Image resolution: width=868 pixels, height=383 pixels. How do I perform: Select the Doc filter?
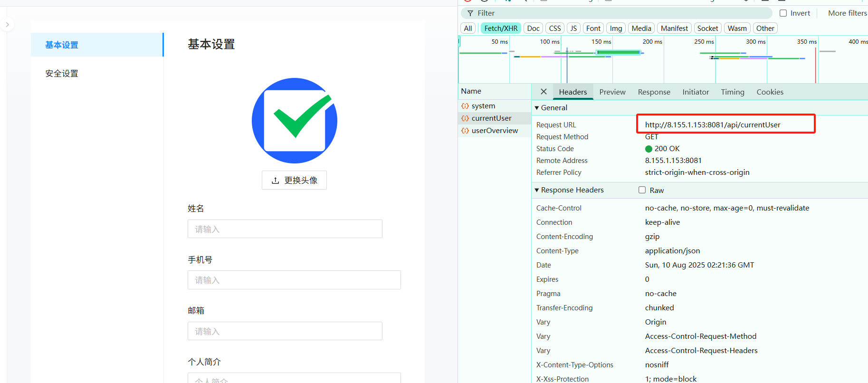point(533,29)
